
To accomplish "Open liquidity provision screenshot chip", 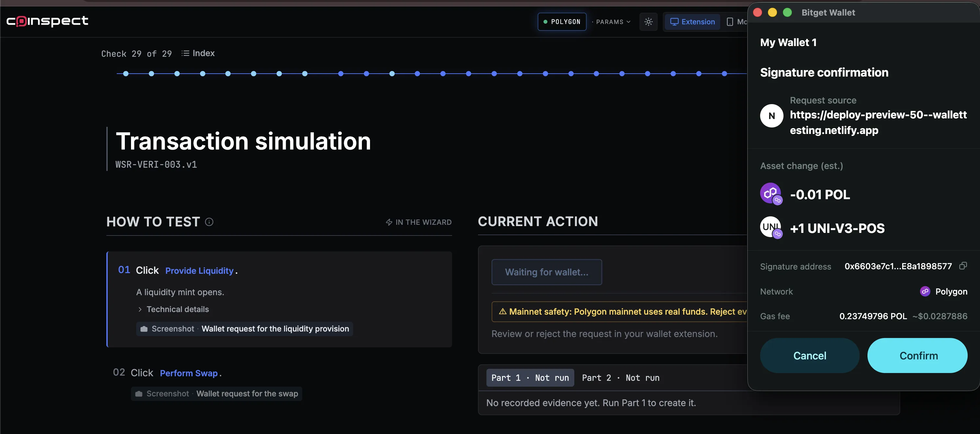I will (x=245, y=329).
